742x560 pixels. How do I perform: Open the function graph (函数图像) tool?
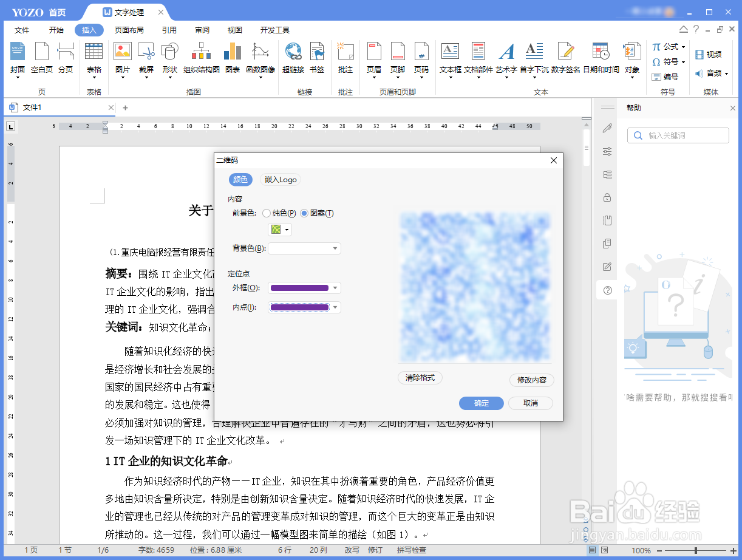coord(260,59)
